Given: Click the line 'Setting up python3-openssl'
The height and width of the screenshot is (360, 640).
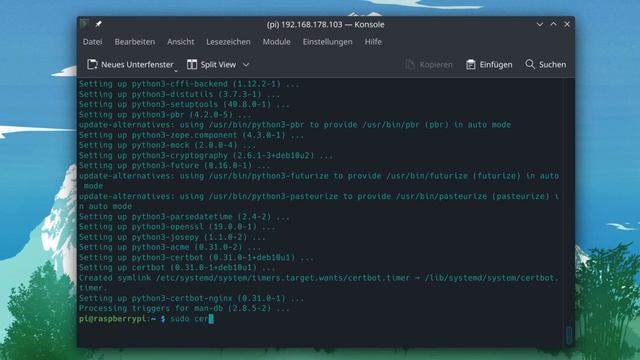Looking at the screenshot, I should pyautogui.click(x=177, y=227).
